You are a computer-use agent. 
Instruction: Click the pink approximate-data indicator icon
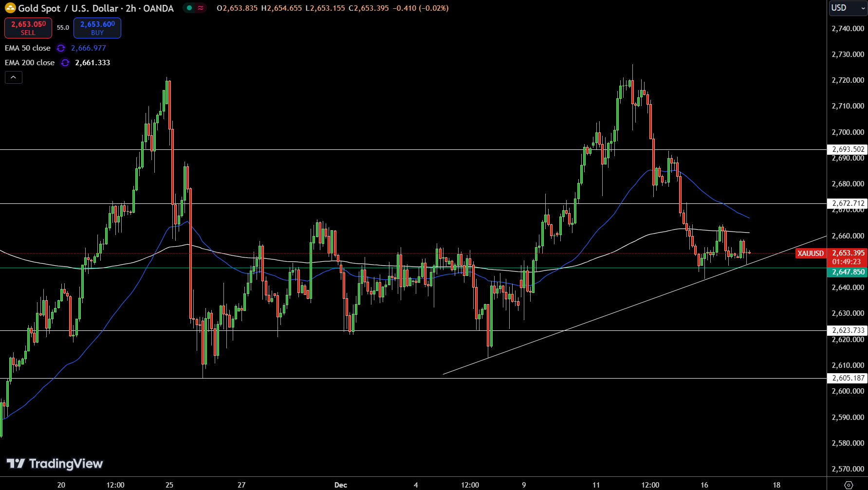[201, 8]
